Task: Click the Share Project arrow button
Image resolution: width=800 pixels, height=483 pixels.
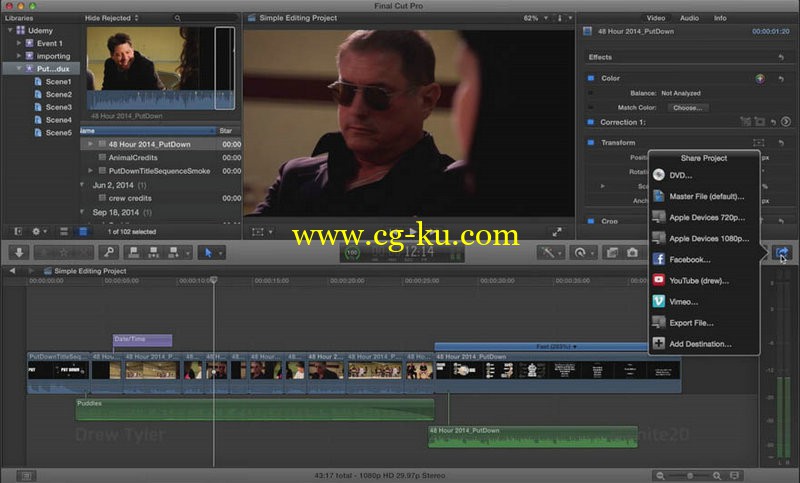Action: pos(781,252)
